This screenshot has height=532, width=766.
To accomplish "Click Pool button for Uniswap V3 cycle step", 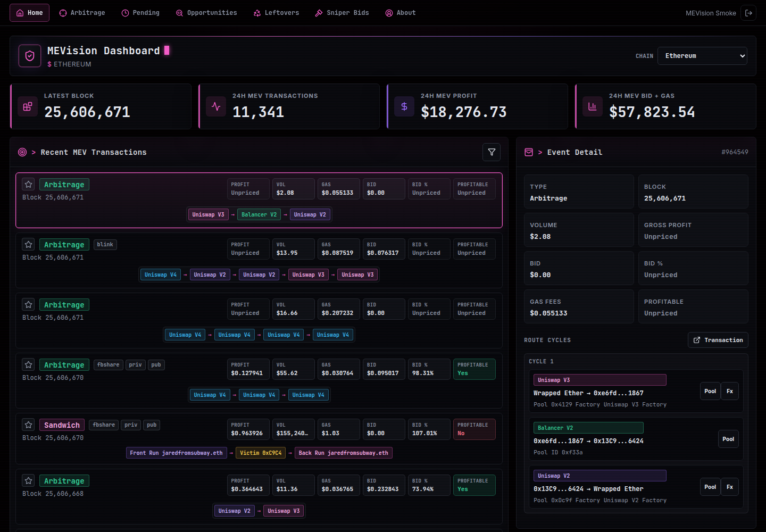I will click(x=710, y=391).
